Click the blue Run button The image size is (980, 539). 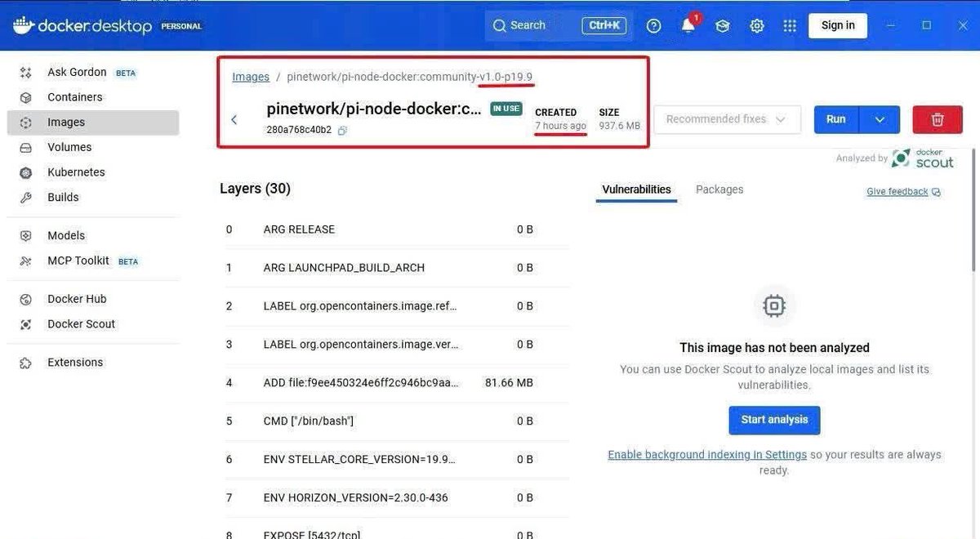pos(836,119)
